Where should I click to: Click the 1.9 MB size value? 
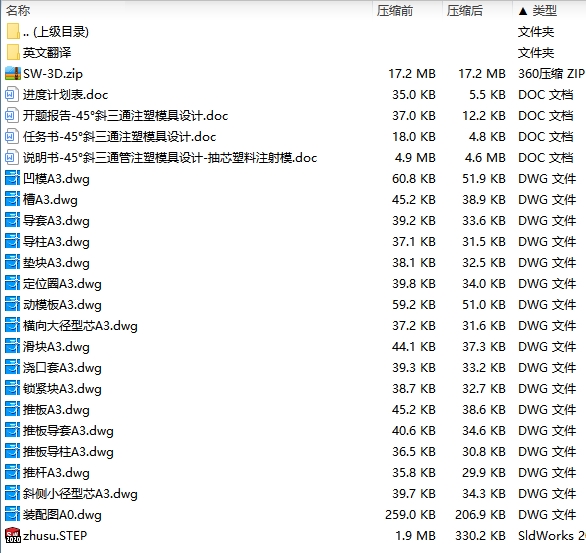tap(416, 535)
